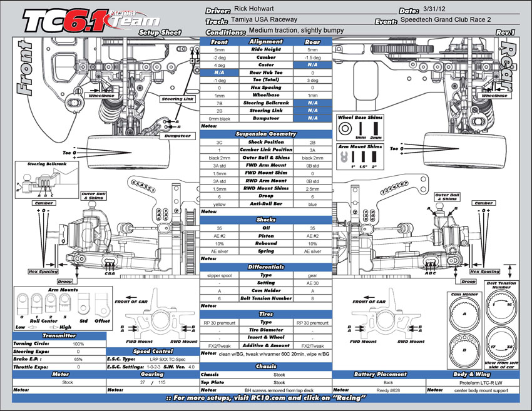Click the Body & Wing value Protoform LTC-R LW

coord(481,382)
